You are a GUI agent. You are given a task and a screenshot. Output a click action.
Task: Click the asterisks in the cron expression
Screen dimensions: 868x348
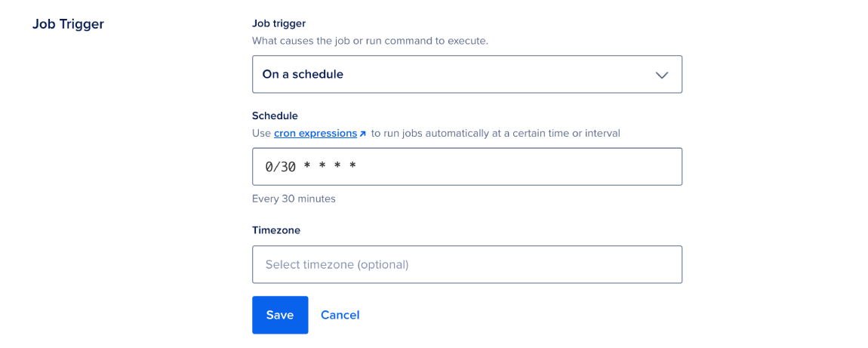(329, 167)
